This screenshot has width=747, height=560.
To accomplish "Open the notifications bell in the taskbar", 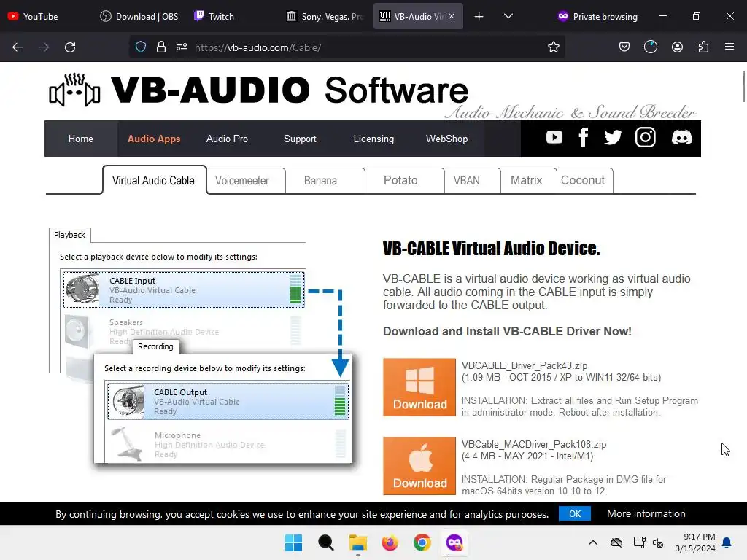I will 727,542.
